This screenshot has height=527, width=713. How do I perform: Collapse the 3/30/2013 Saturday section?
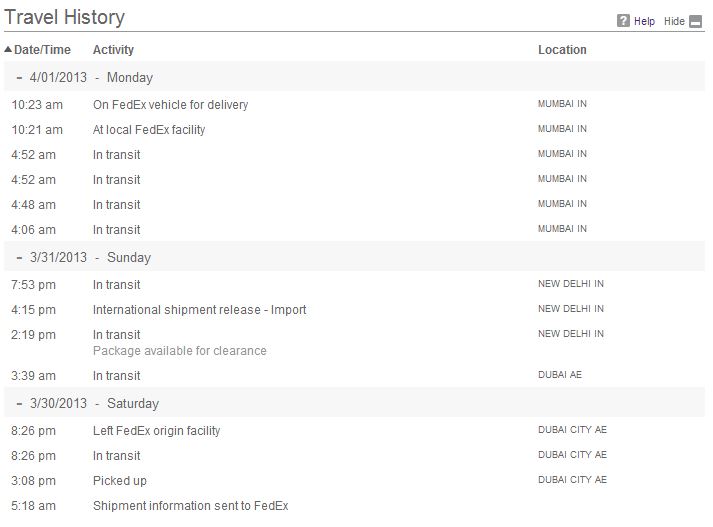(19, 404)
